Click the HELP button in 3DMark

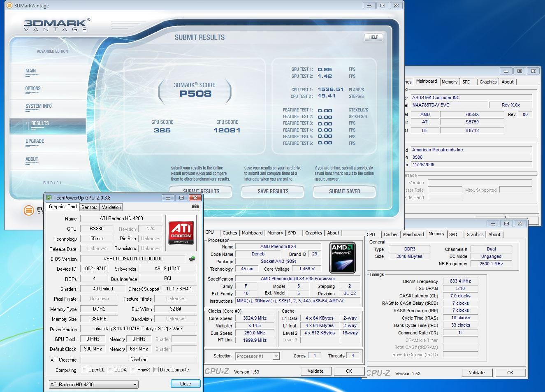click(x=373, y=37)
